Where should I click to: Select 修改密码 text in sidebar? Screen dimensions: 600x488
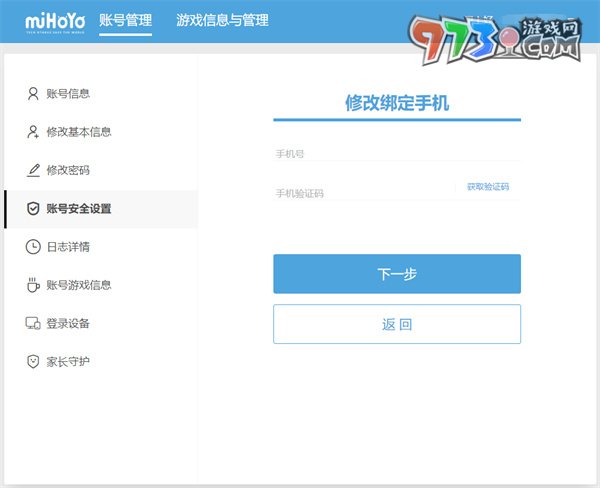[68, 170]
